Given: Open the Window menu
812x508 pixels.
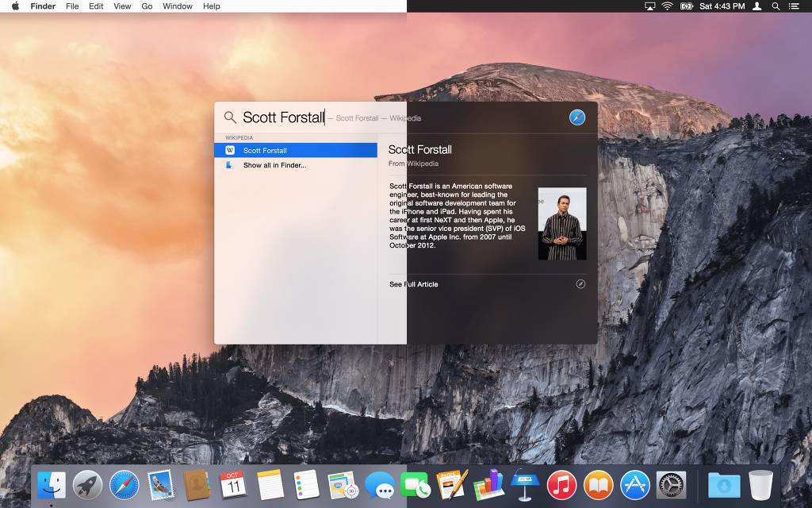Looking at the screenshot, I should point(177,6).
